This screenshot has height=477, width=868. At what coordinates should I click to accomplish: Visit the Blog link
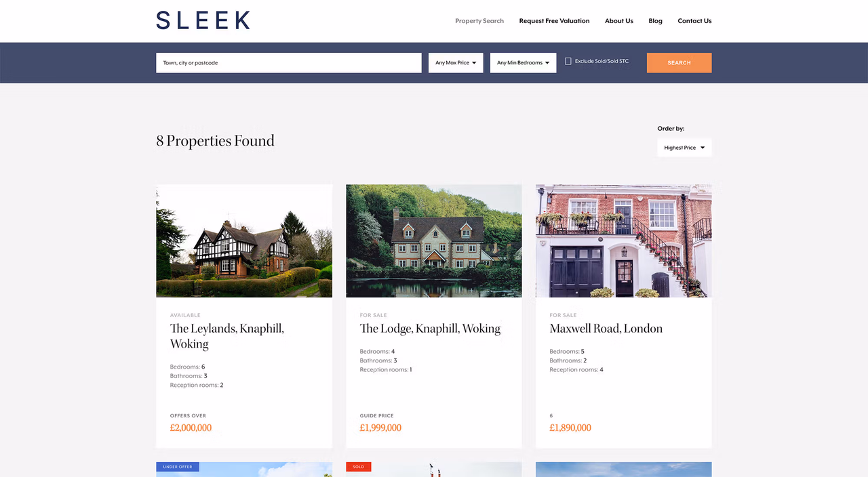coord(655,21)
